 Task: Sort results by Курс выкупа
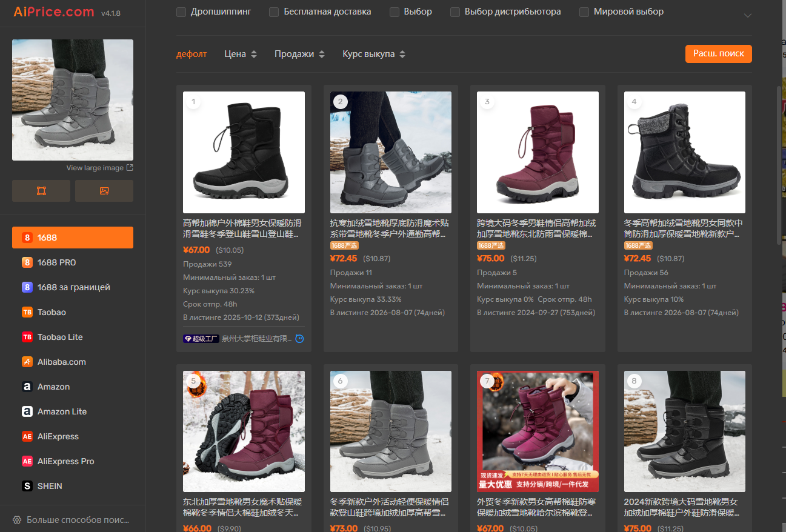click(x=374, y=54)
